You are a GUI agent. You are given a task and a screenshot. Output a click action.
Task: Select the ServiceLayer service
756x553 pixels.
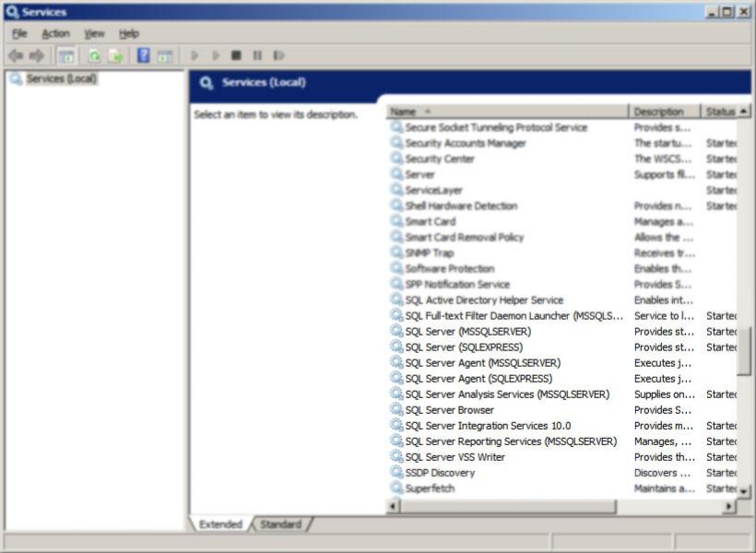coord(433,190)
